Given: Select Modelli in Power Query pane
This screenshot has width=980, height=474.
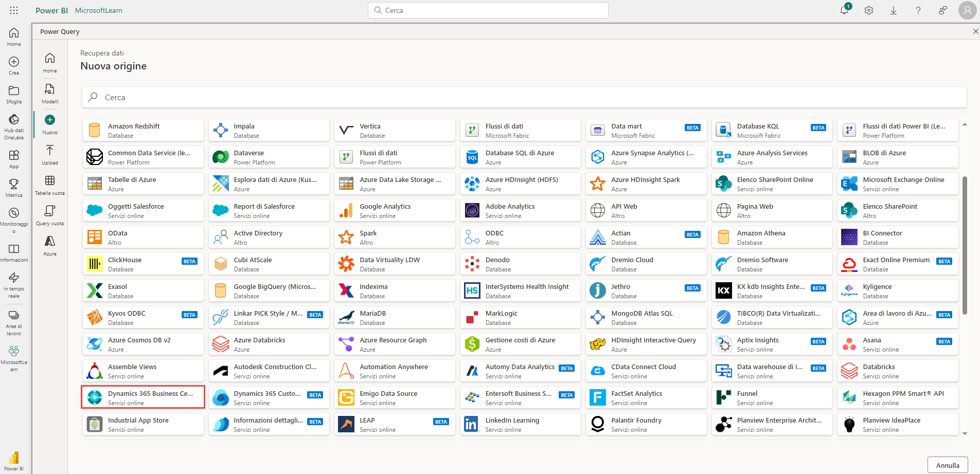Looking at the screenshot, I should (50, 94).
